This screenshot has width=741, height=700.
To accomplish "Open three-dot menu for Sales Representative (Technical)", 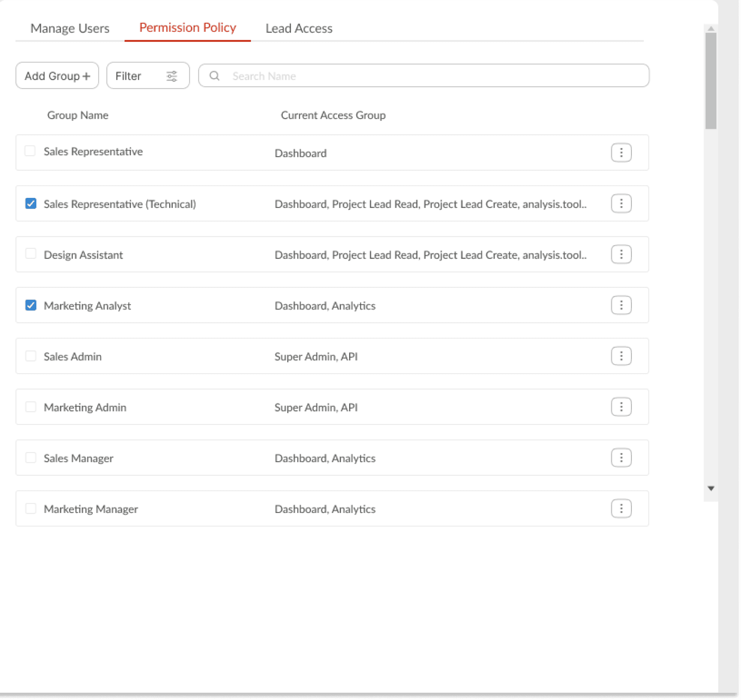I will (621, 203).
